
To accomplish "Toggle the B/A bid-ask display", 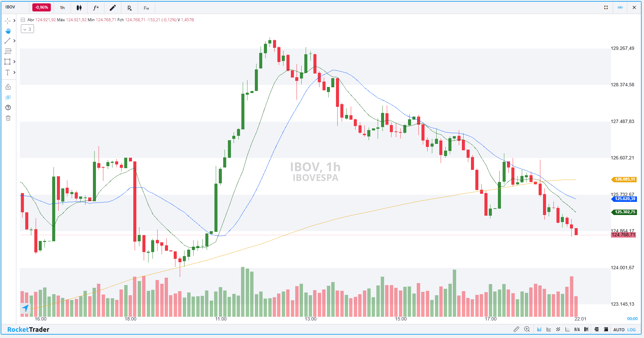I will 577,330.
